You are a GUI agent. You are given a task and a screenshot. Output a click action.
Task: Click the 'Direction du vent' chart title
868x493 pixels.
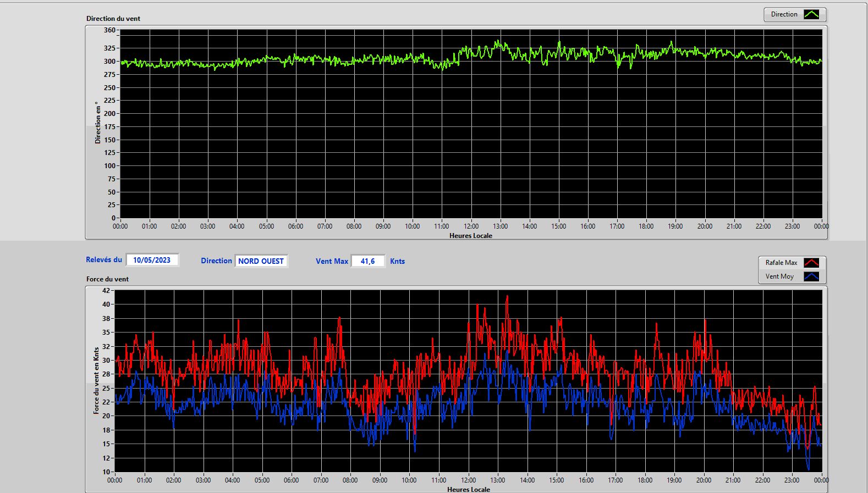click(113, 19)
